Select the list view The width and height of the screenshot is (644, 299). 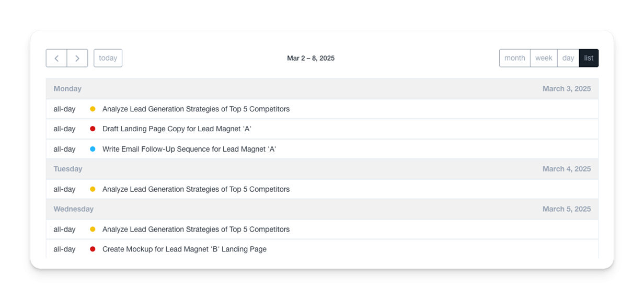point(589,58)
